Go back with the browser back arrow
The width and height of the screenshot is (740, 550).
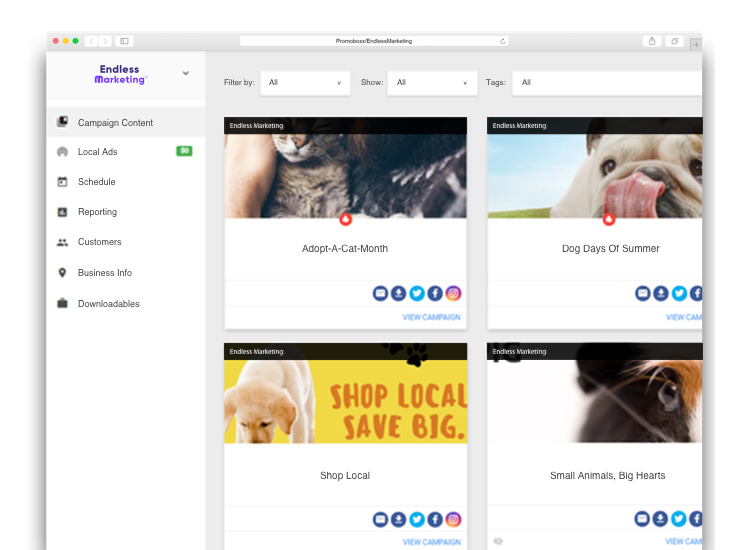pyautogui.click(x=92, y=41)
